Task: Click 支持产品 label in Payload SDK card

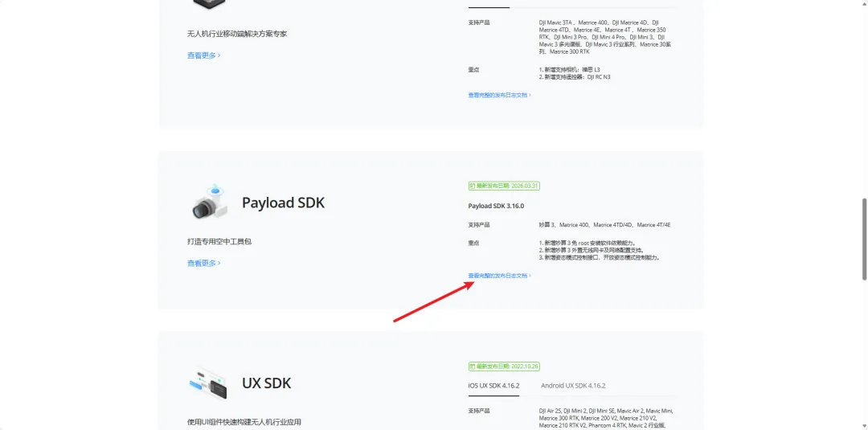Action: [479, 225]
